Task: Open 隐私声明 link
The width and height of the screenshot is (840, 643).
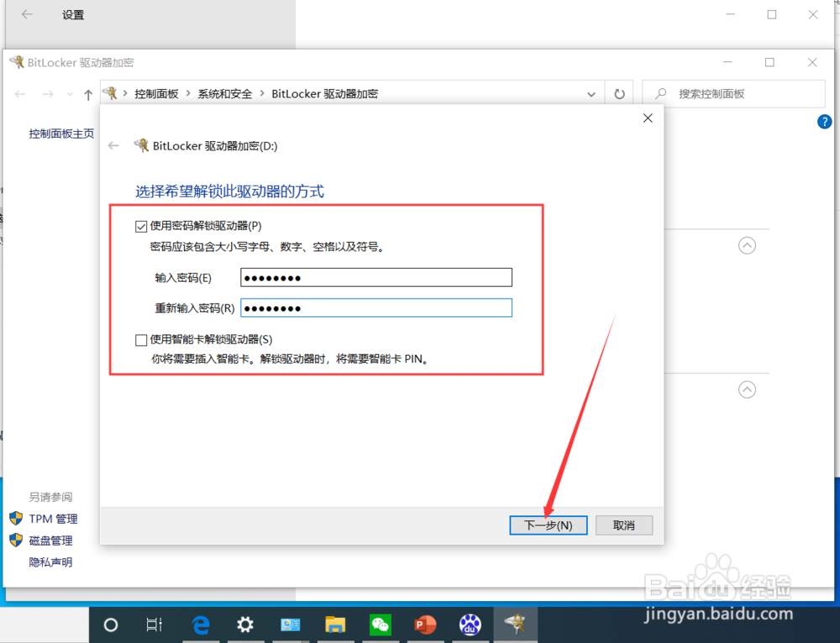Action: 50,562
